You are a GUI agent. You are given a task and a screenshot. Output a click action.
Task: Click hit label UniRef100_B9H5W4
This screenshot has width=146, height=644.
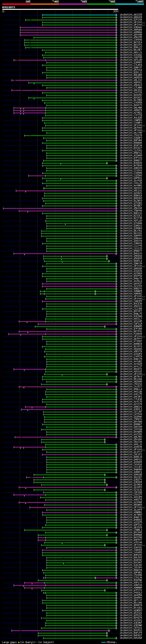(131, 535)
